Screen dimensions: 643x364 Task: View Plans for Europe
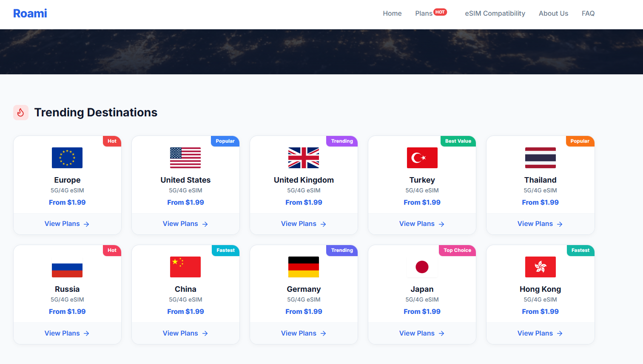tap(67, 224)
